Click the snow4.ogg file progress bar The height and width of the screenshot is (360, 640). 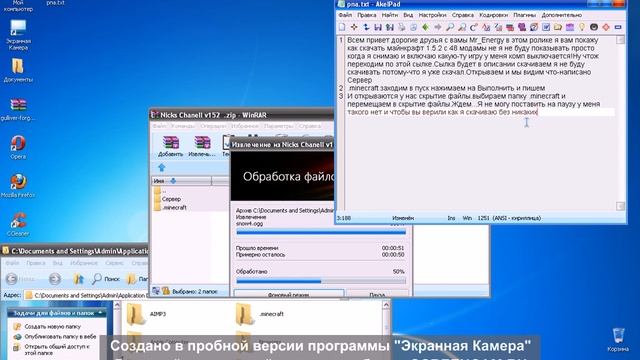click(x=321, y=232)
